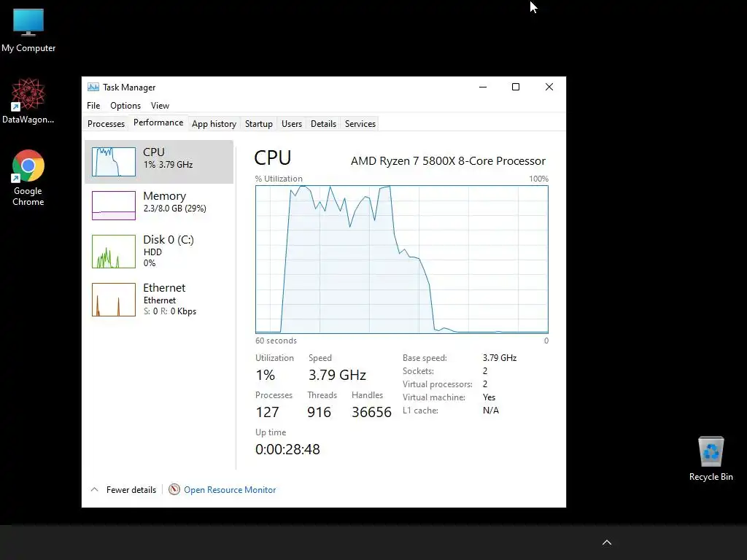Select the Performance tab

pyautogui.click(x=158, y=122)
